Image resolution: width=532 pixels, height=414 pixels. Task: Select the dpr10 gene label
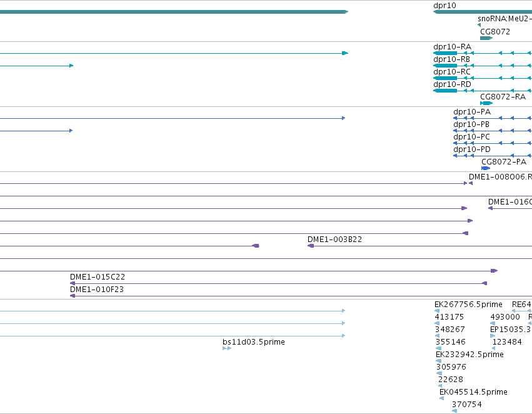tap(444, 6)
